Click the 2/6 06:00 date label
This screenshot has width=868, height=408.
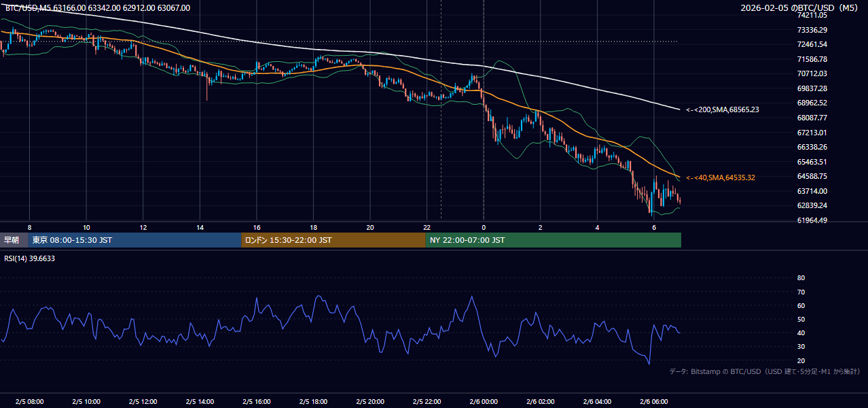point(654,402)
